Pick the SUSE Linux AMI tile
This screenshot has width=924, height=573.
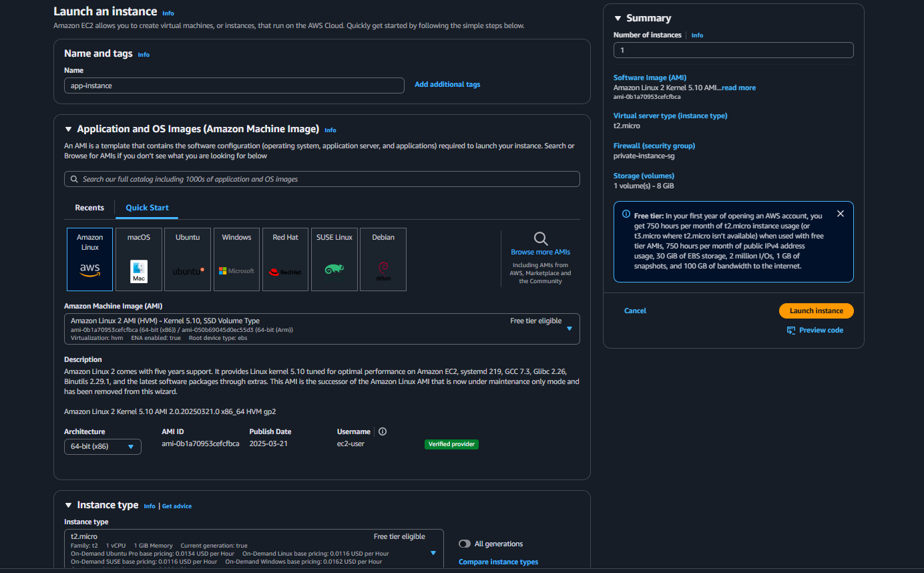[x=334, y=259]
